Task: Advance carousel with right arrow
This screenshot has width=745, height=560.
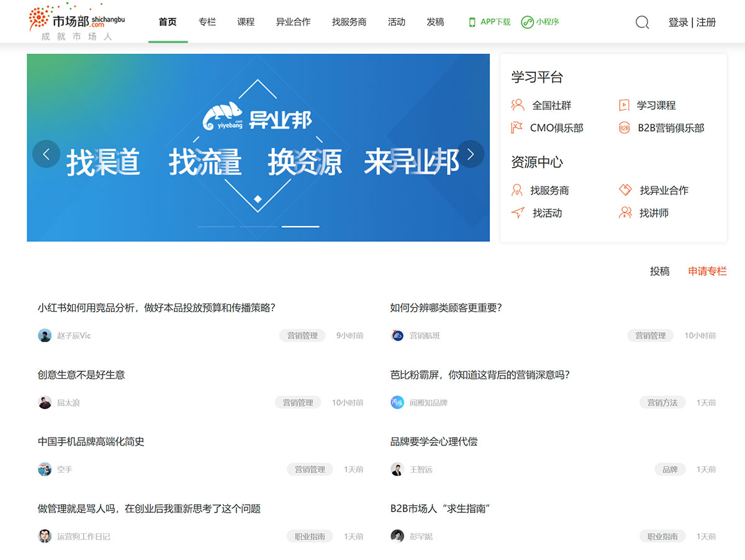Action: tap(470, 154)
